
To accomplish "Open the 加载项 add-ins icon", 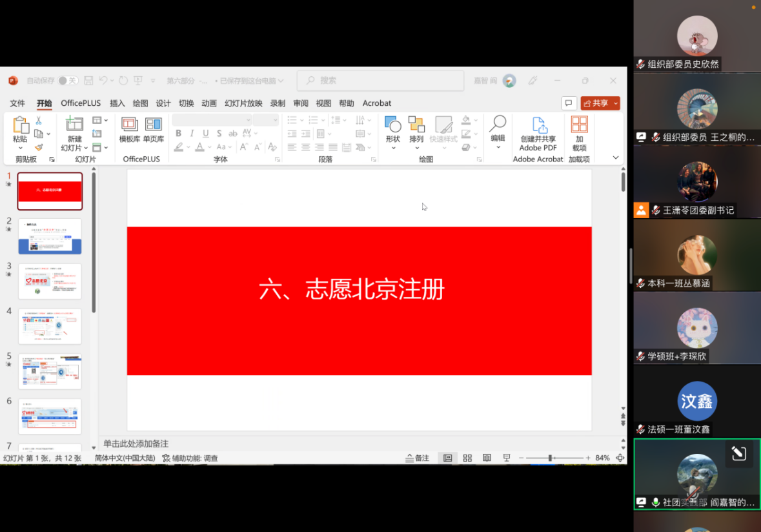I will click(x=579, y=125).
